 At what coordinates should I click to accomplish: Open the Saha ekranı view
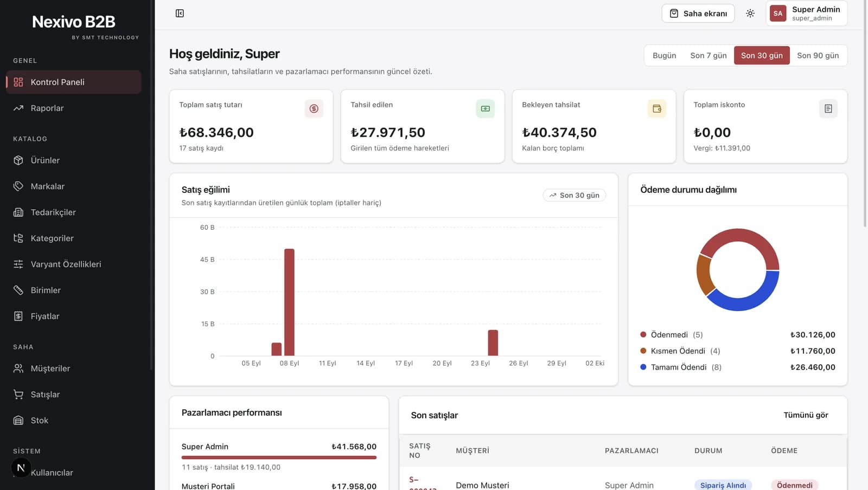(x=698, y=14)
